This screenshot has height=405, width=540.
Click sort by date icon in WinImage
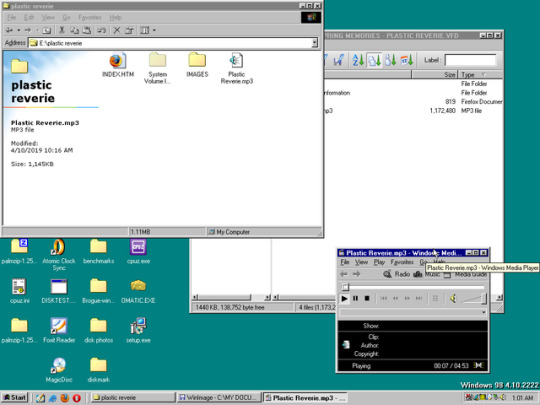point(407,60)
